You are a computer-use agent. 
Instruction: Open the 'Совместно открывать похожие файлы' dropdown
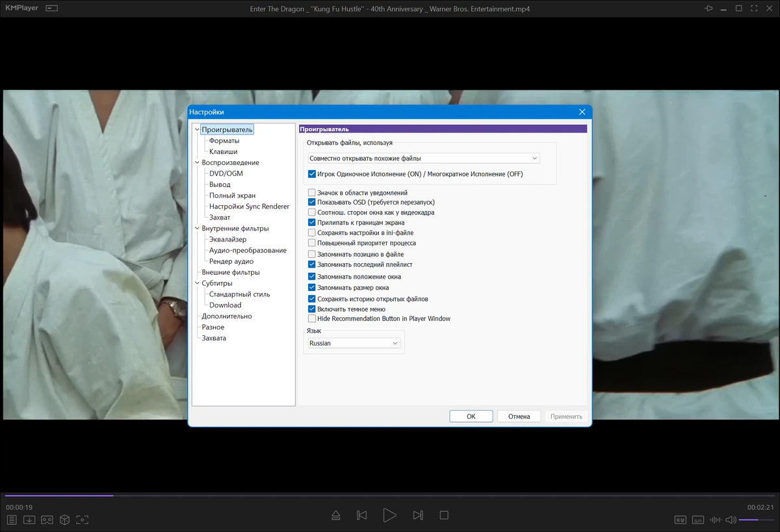[423, 158]
